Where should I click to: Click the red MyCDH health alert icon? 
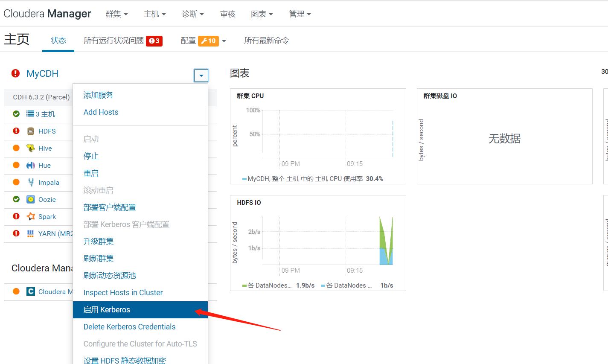[x=16, y=73]
